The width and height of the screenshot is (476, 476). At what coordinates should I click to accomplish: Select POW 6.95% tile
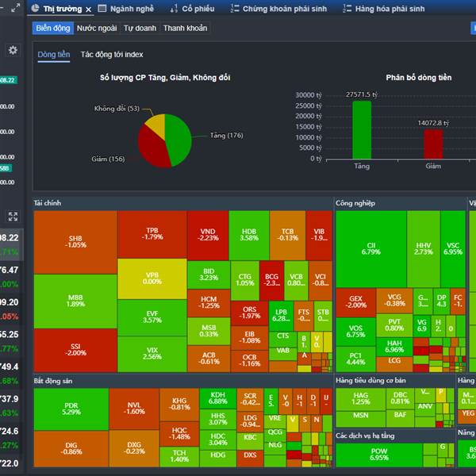(x=379, y=455)
